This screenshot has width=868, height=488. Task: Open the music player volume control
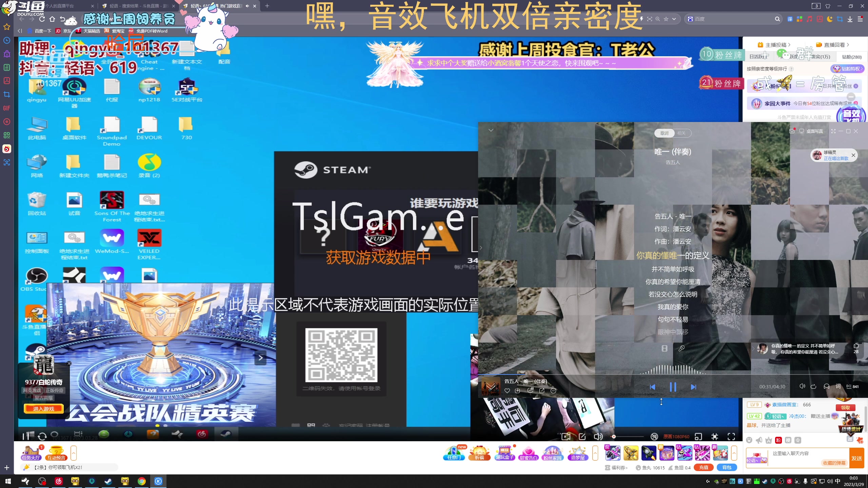[802, 386]
